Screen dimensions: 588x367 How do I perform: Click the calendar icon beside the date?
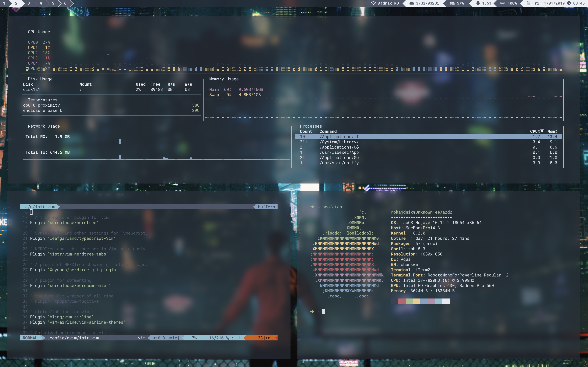pyautogui.click(x=528, y=3)
